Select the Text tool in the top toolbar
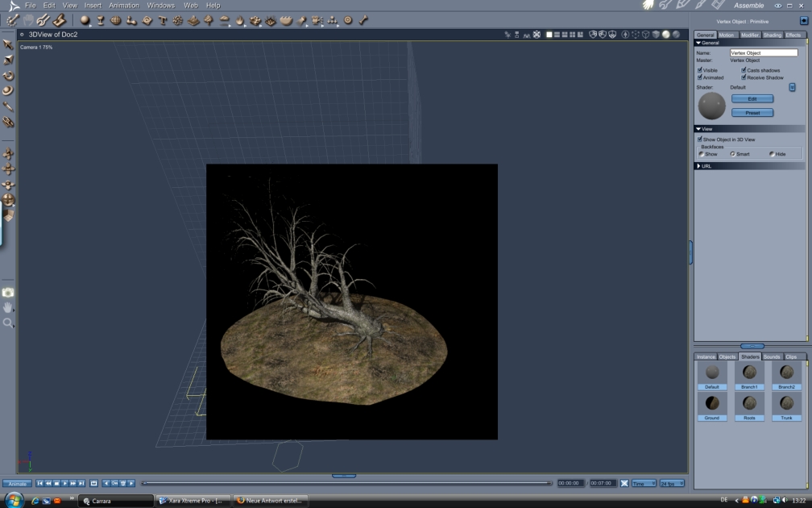 tap(163, 20)
